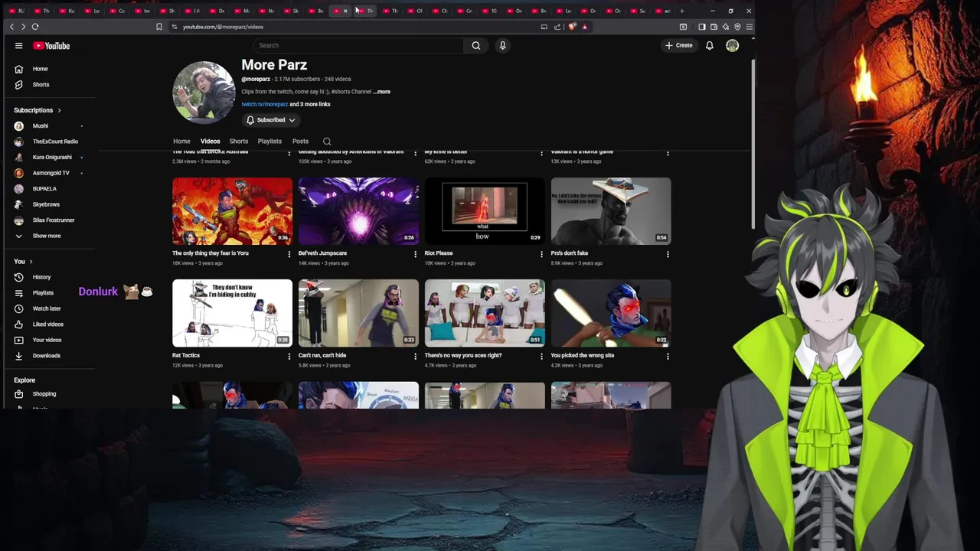Open options for 'Pro's don't fake'

pyautogui.click(x=668, y=254)
